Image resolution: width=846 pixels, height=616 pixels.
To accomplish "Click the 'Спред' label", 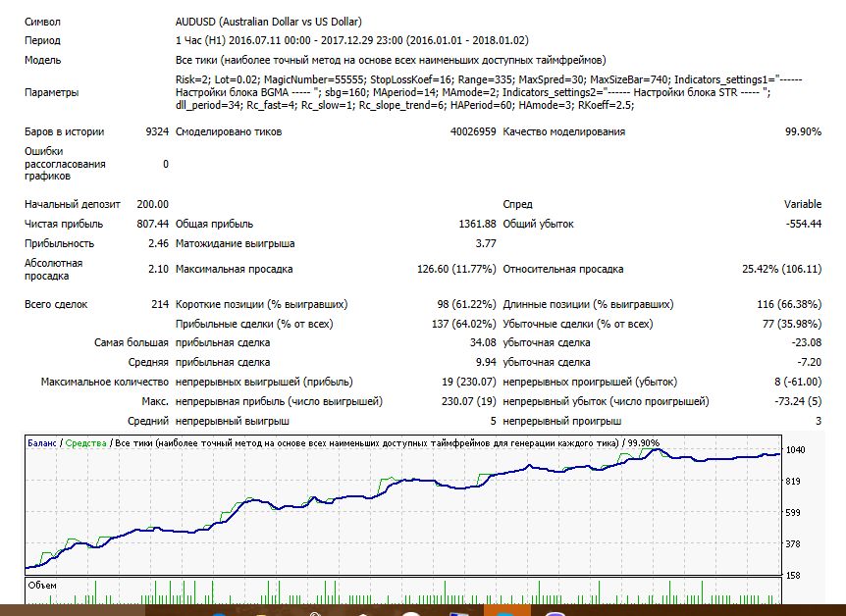I will click(x=517, y=204).
